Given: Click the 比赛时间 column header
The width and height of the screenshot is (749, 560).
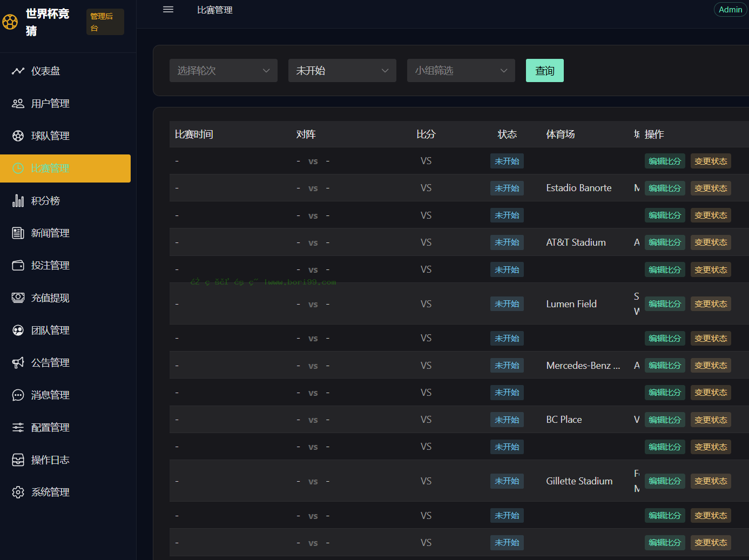Looking at the screenshot, I should coord(194,134).
